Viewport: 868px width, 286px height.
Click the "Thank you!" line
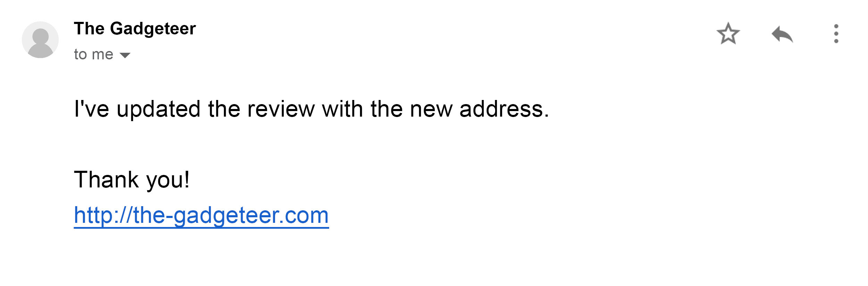[132, 180]
